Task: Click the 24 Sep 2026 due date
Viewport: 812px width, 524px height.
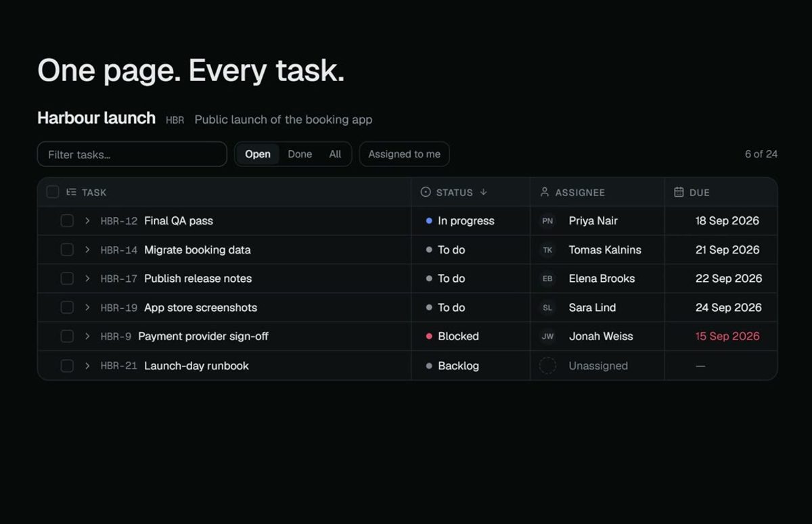Action: [729, 308]
